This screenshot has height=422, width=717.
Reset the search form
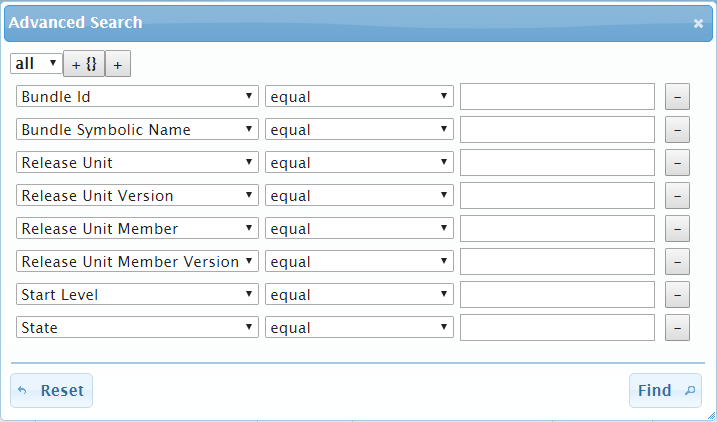[x=52, y=391]
